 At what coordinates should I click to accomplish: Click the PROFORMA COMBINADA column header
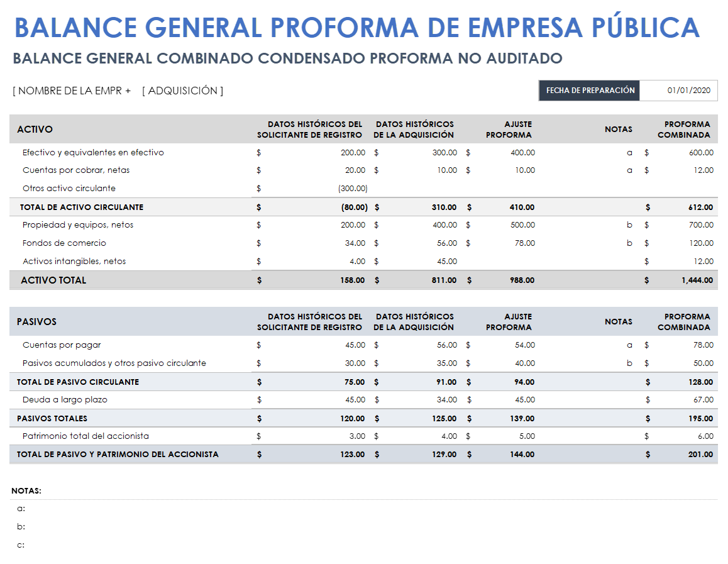pos(684,129)
